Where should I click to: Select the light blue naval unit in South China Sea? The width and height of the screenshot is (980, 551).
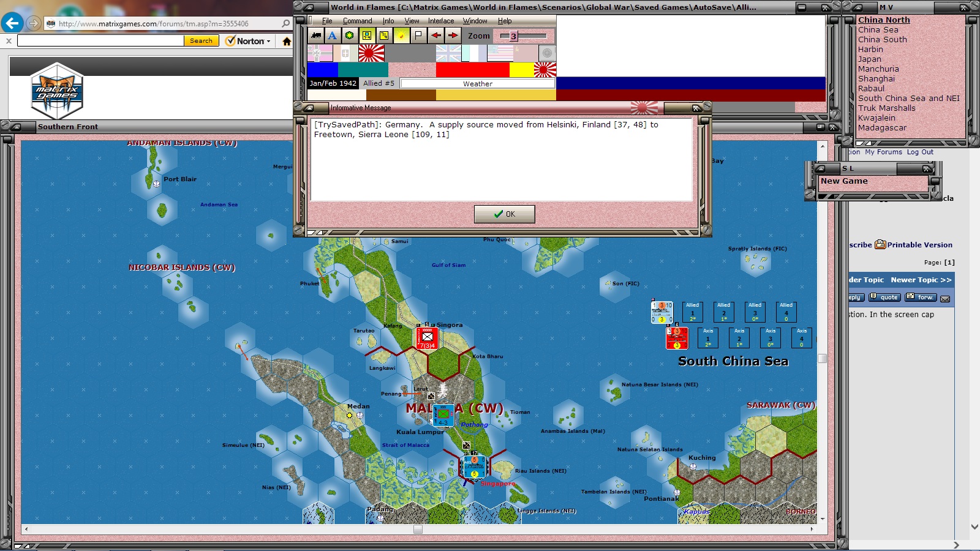click(x=661, y=312)
